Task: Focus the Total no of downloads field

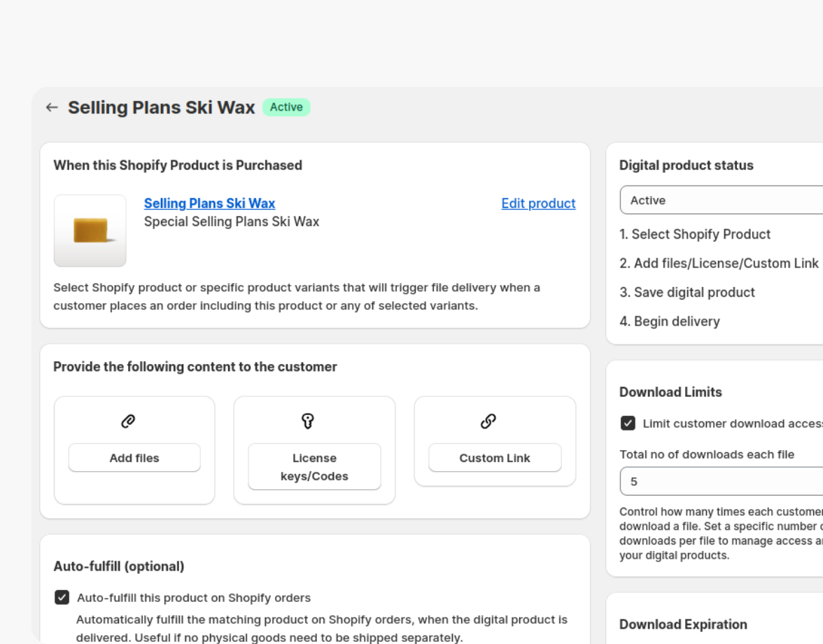Action: (x=721, y=482)
